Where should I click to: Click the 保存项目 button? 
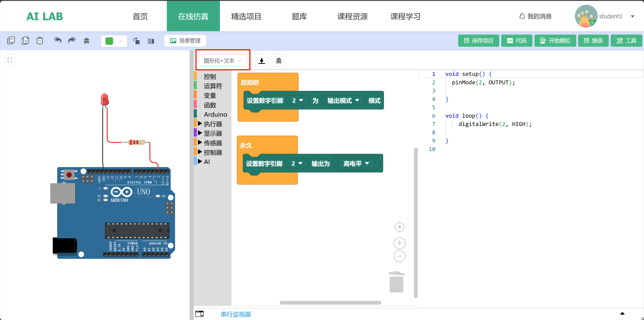pyautogui.click(x=478, y=40)
